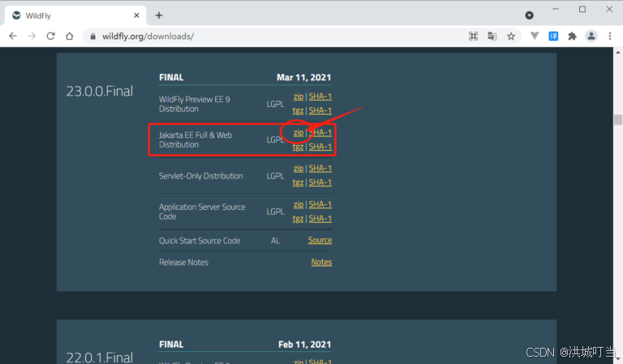Open SHA-1 for WildFly Preview tgz
The width and height of the screenshot is (623, 364).
320,111
